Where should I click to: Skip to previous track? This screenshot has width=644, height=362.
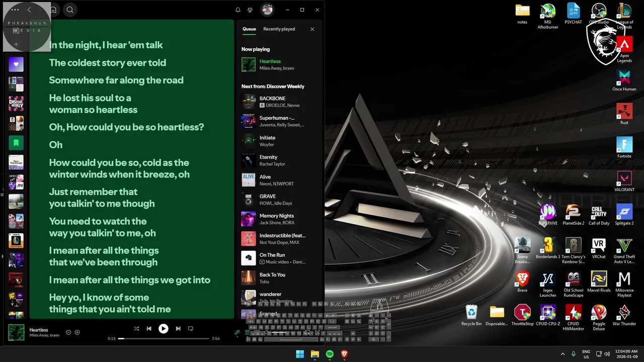(149, 328)
